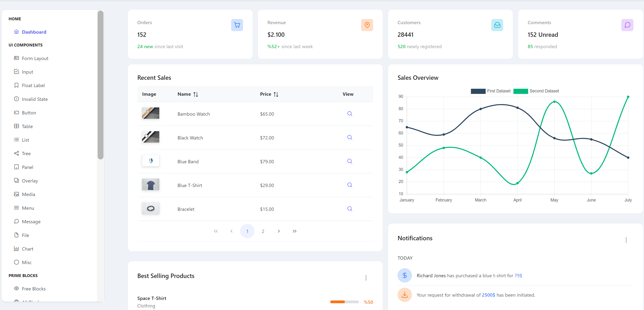Click the search icon in the Bracelet row

[x=349, y=209]
